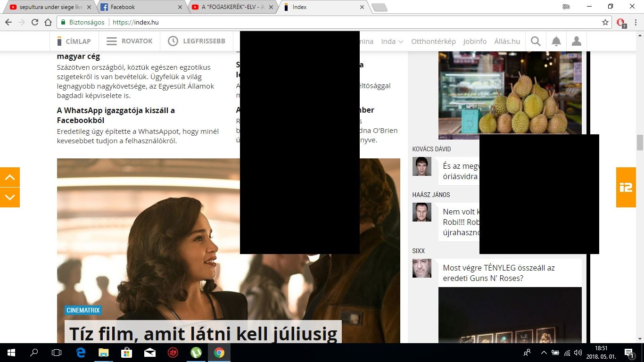Click the SIXX author name
Viewport: 644px width, 362px height.
(419, 251)
